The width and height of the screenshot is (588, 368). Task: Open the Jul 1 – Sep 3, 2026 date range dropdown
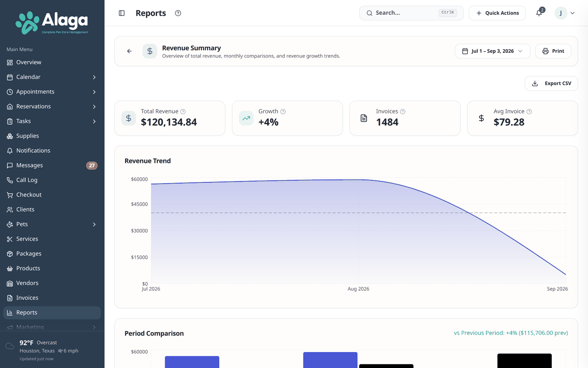pyautogui.click(x=492, y=51)
